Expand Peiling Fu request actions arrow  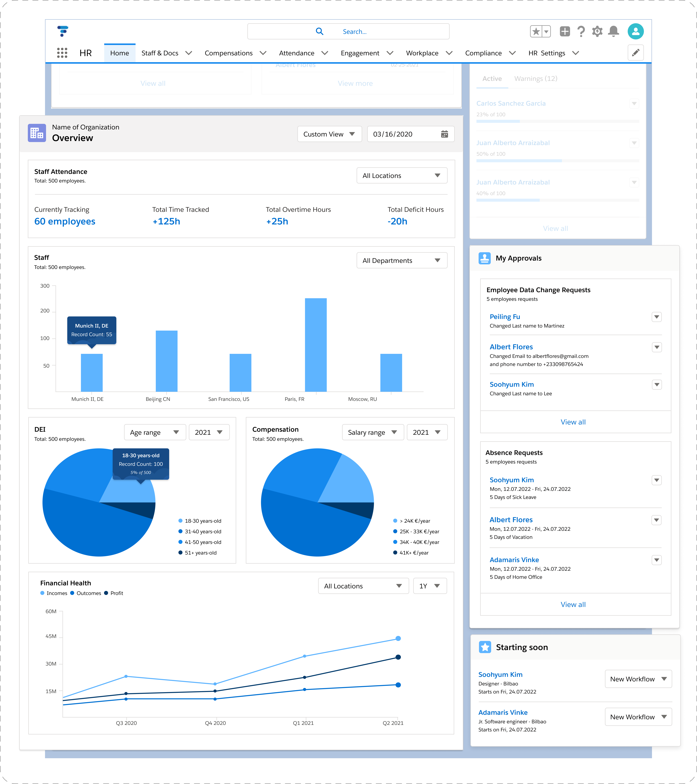tap(657, 317)
